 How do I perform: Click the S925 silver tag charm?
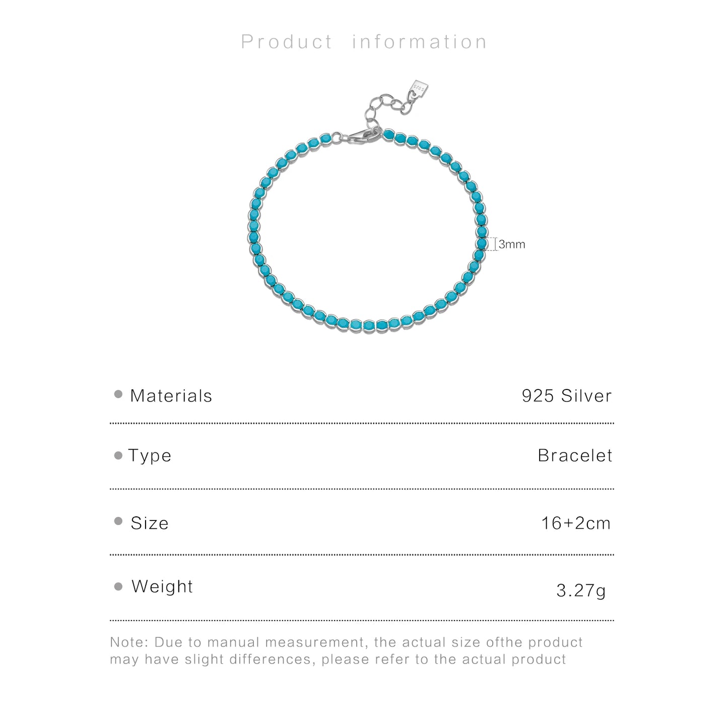point(419,89)
